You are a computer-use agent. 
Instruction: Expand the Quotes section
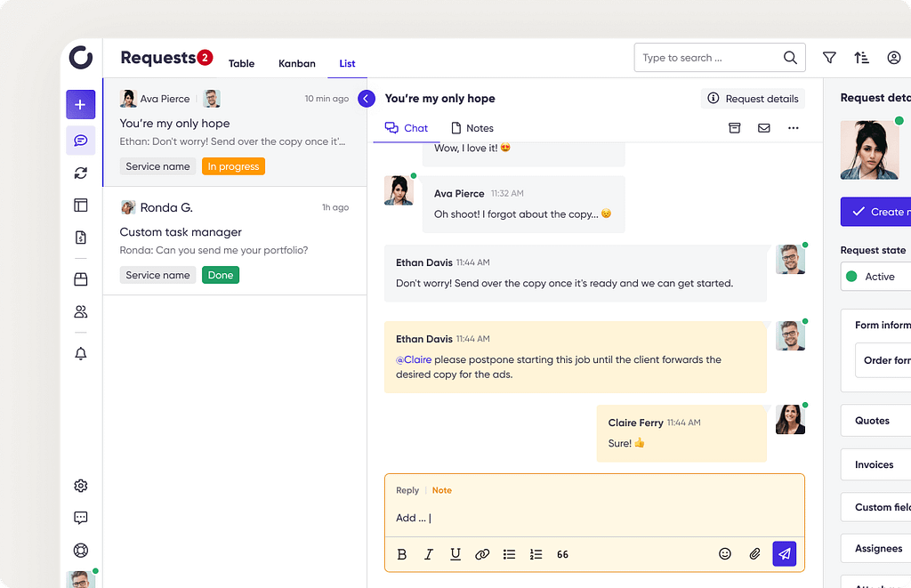(x=876, y=421)
